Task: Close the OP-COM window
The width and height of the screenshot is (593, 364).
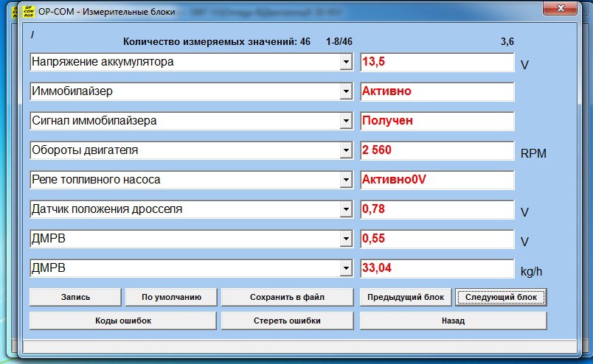Action: [561, 8]
